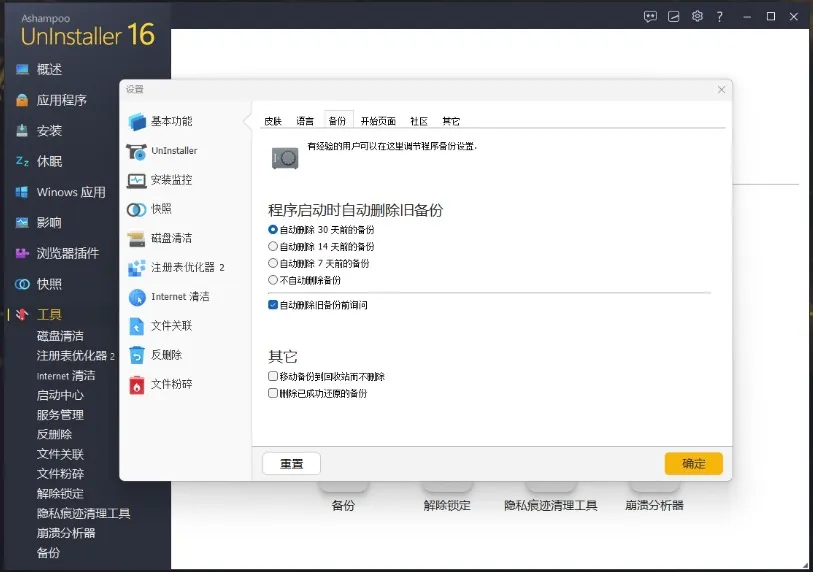Click the 重置 reset button

[x=291, y=464]
